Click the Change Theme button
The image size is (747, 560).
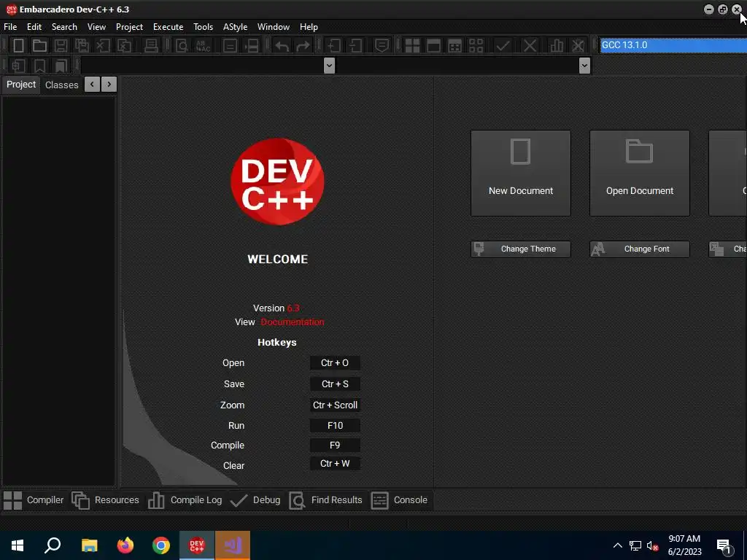coord(521,249)
